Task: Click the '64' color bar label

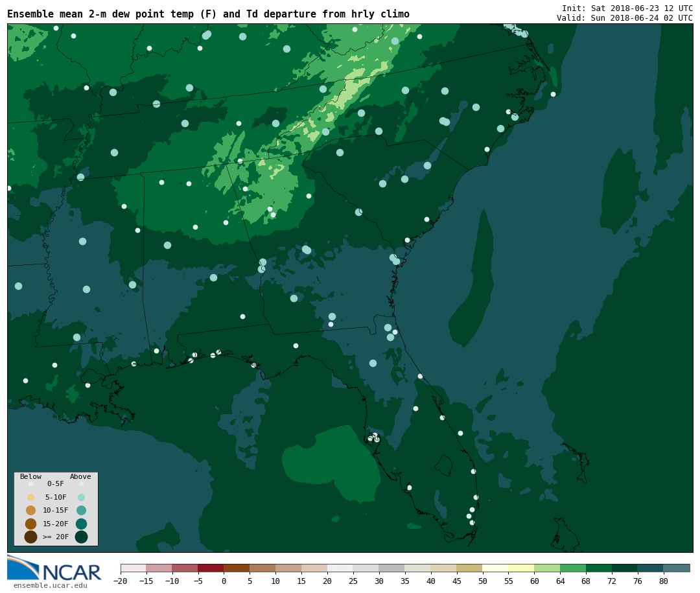Action: [x=560, y=581]
